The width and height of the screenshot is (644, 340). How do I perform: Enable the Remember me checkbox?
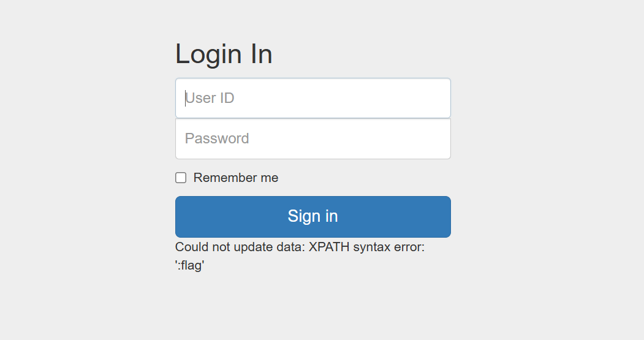[x=181, y=178]
